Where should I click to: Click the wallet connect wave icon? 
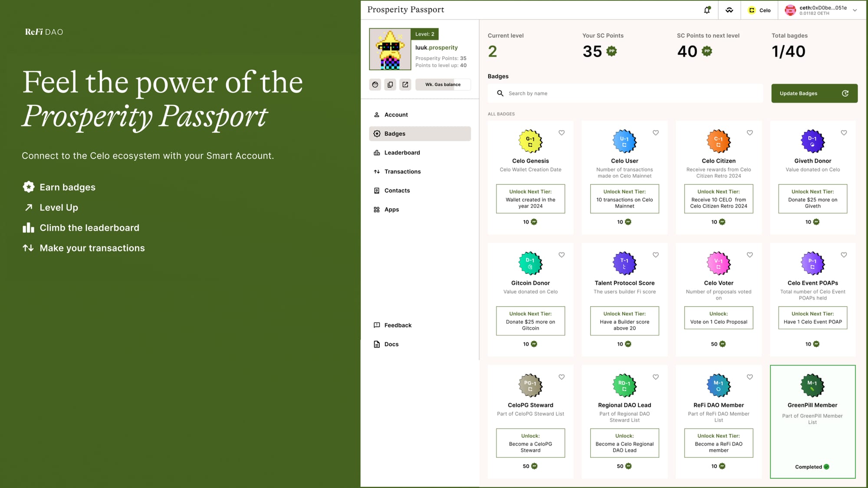coord(729,10)
